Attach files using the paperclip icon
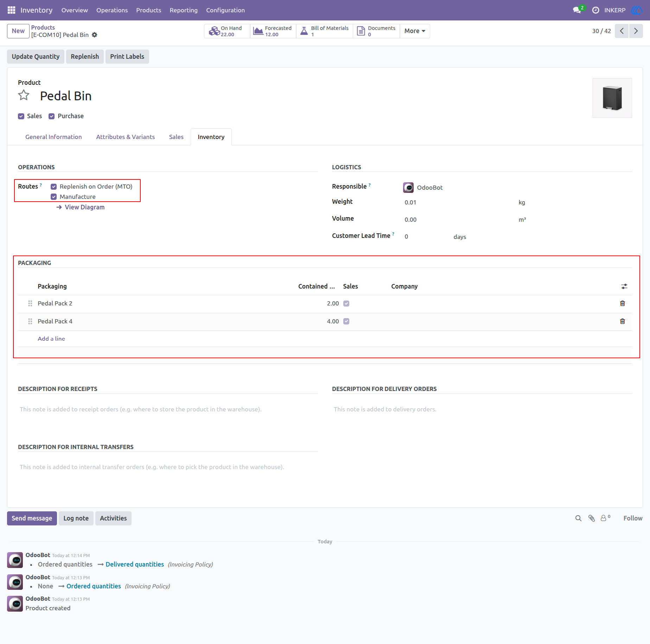The width and height of the screenshot is (650, 644). (592, 518)
